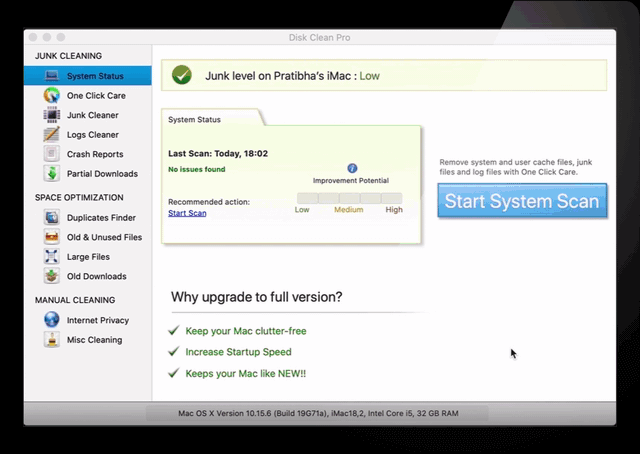The width and height of the screenshot is (640, 454).
Task: Click the One Click Care icon
Action: 52,96
